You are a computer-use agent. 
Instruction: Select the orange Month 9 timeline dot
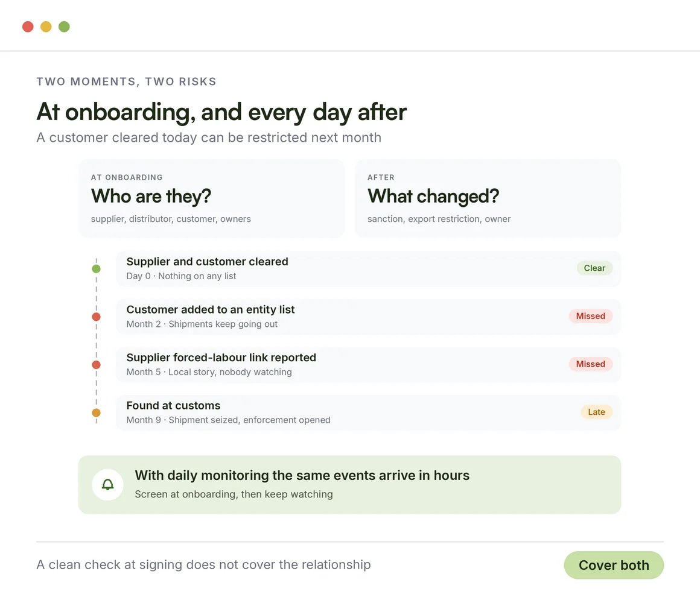96,412
